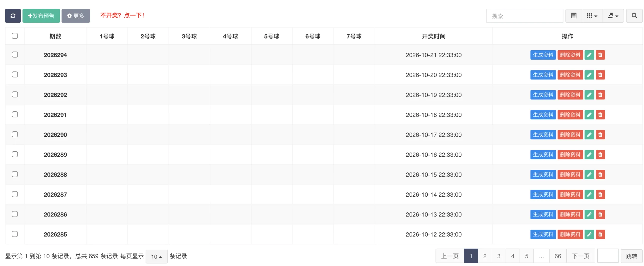Click 下一页 next page

580,256
